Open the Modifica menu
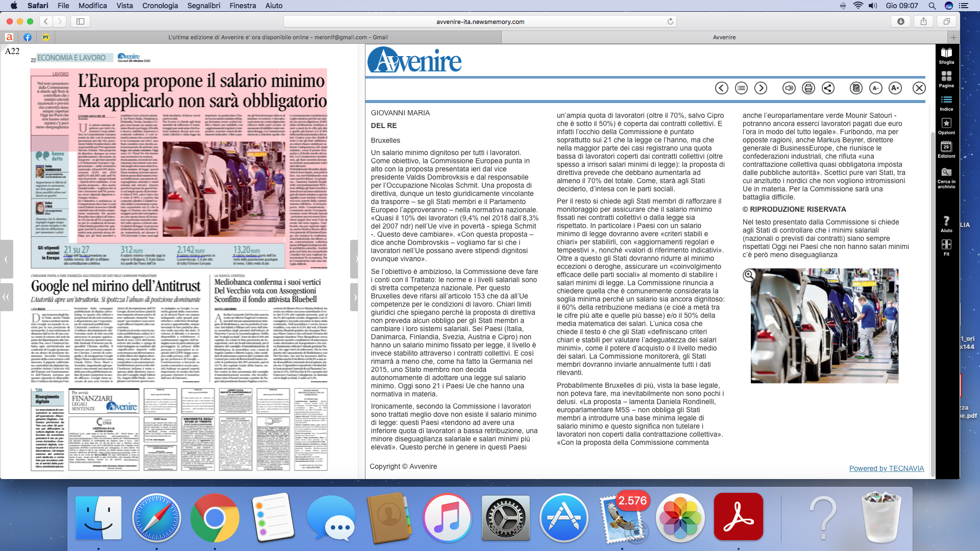Image resolution: width=980 pixels, height=551 pixels. [x=92, y=6]
